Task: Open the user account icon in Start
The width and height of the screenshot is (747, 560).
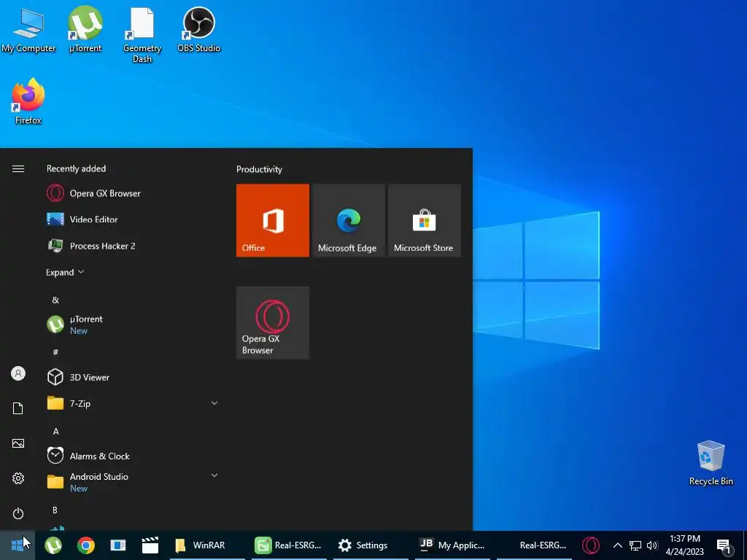Action: (18, 373)
